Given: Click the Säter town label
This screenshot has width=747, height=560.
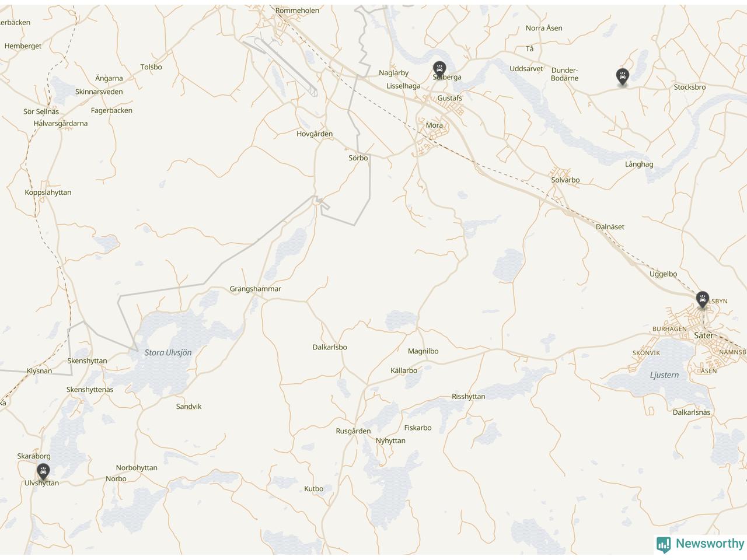Looking at the screenshot, I should coord(703,335).
